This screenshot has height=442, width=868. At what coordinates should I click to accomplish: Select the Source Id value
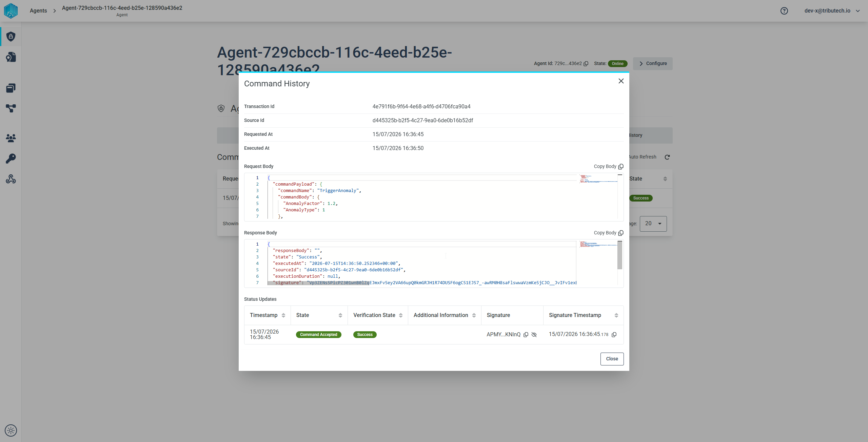coord(422,120)
